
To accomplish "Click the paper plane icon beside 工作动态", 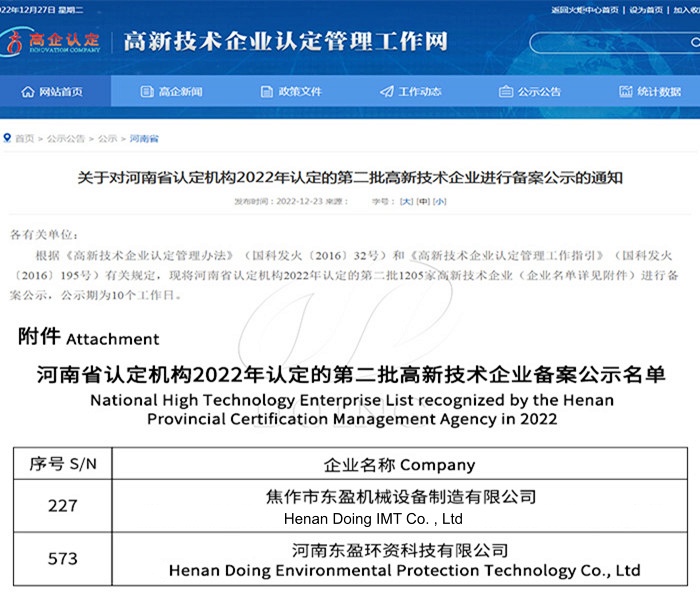I will 387,92.
